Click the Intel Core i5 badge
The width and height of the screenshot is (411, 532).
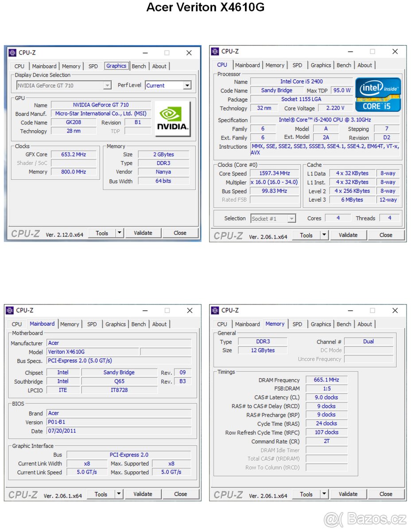pyautogui.click(x=378, y=94)
